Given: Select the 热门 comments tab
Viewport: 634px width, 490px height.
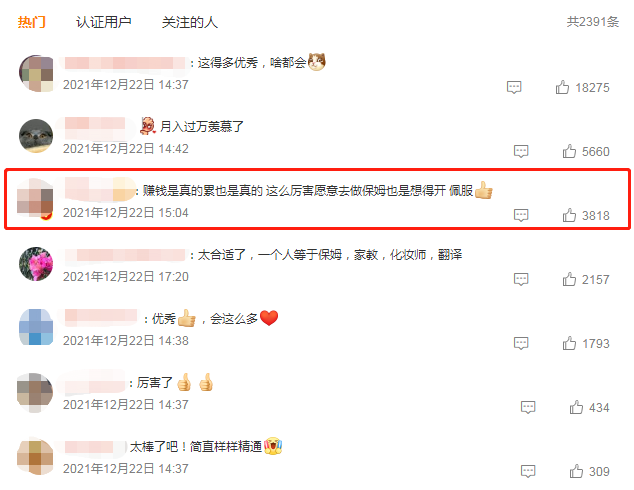Looking at the screenshot, I should point(32,22).
